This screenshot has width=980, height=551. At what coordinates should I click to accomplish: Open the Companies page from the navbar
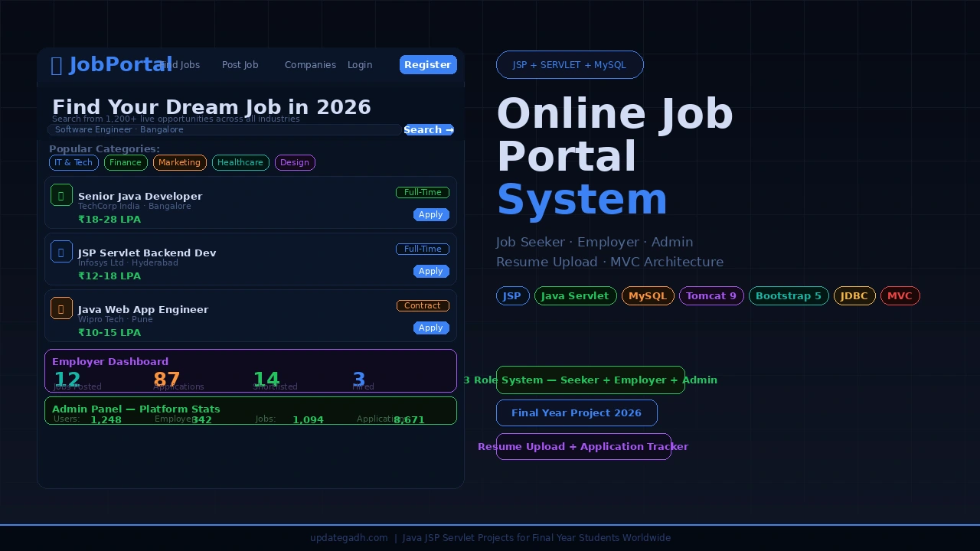point(310,65)
